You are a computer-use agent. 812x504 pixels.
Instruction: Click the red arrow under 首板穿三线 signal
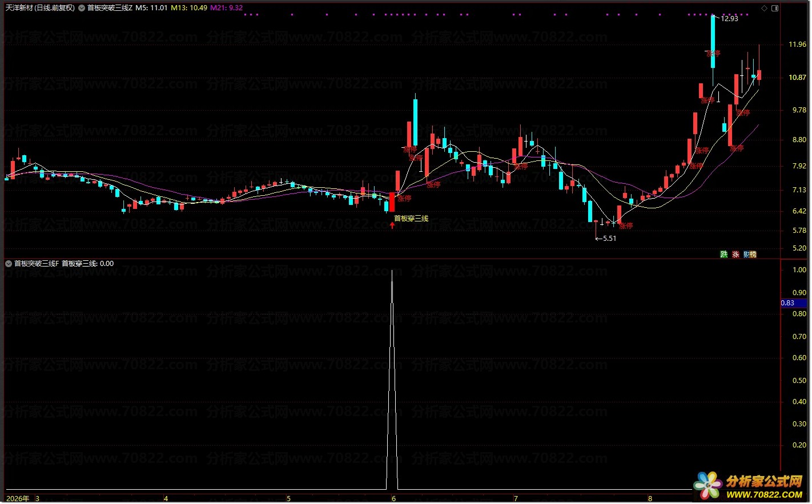coord(392,226)
